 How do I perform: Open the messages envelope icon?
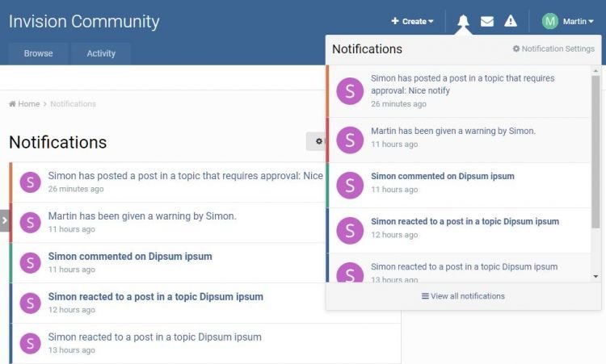coord(487,21)
